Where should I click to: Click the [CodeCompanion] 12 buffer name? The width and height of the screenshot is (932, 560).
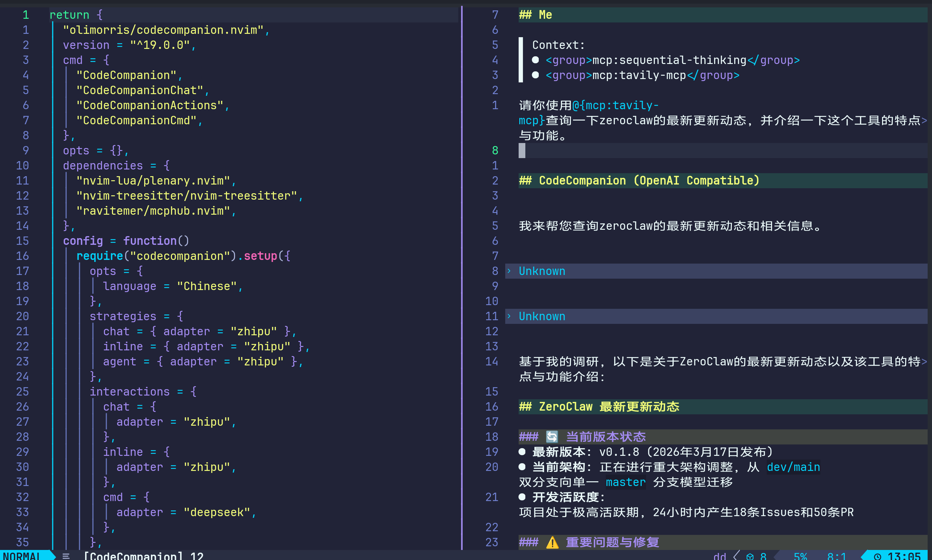(x=143, y=556)
